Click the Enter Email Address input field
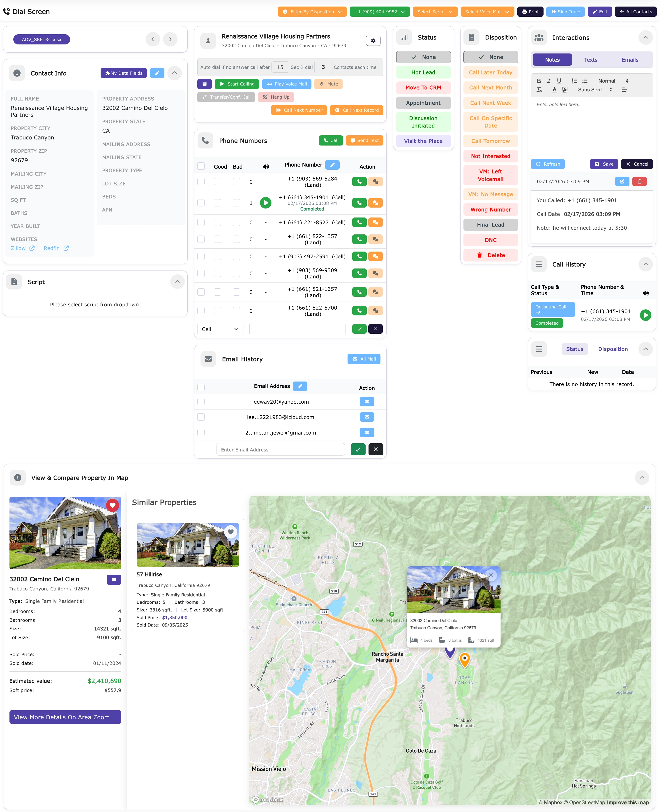The width and height of the screenshot is (659, 812). coord(281,449)
